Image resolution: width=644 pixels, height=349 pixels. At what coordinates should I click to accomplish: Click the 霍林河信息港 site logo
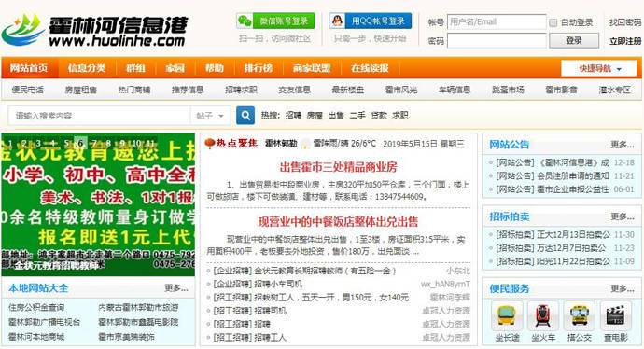pos(94,31)
